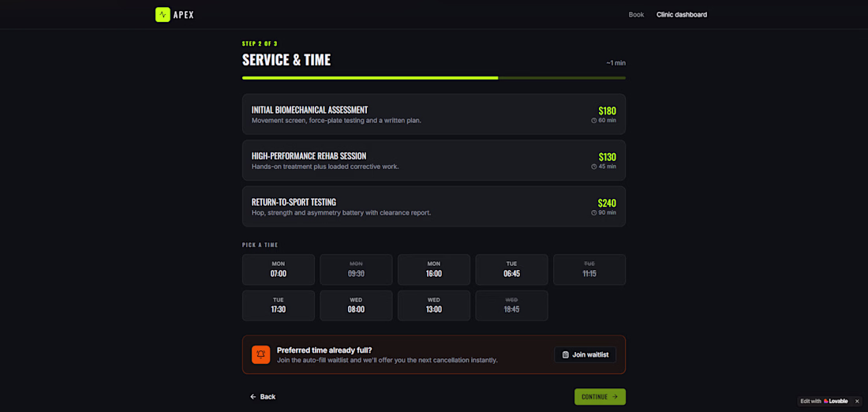Screen dimensions: 868x412
Task: Open the Book nav item
Action: click(636, 14)
